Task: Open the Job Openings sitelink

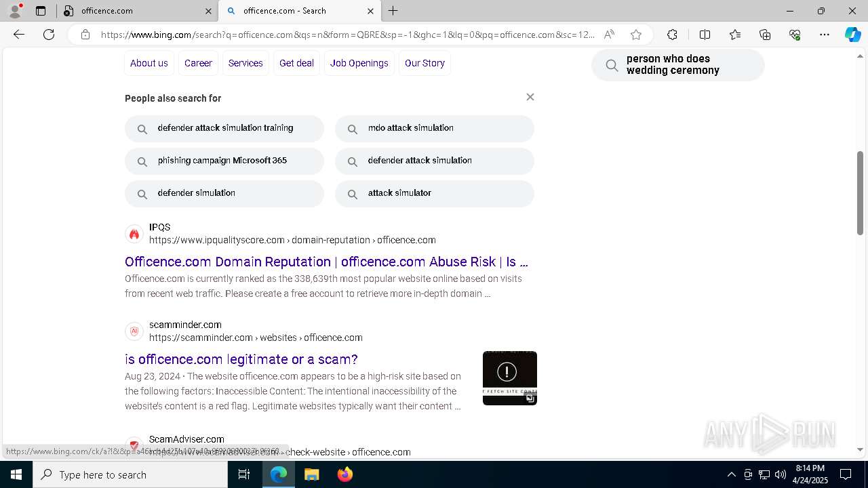Action: [359, 63]
